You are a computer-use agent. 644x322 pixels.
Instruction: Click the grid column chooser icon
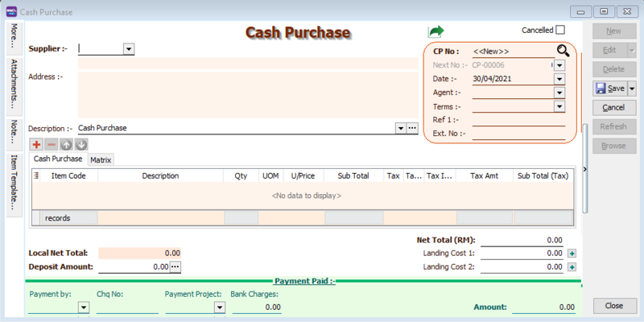[36, 175]
